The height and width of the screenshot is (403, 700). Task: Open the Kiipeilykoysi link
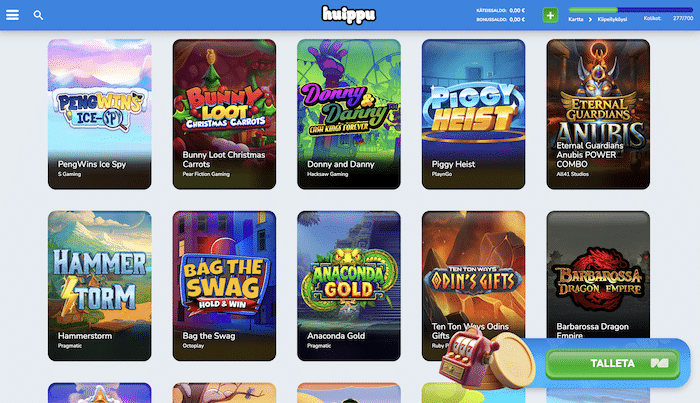pos(612,19)
